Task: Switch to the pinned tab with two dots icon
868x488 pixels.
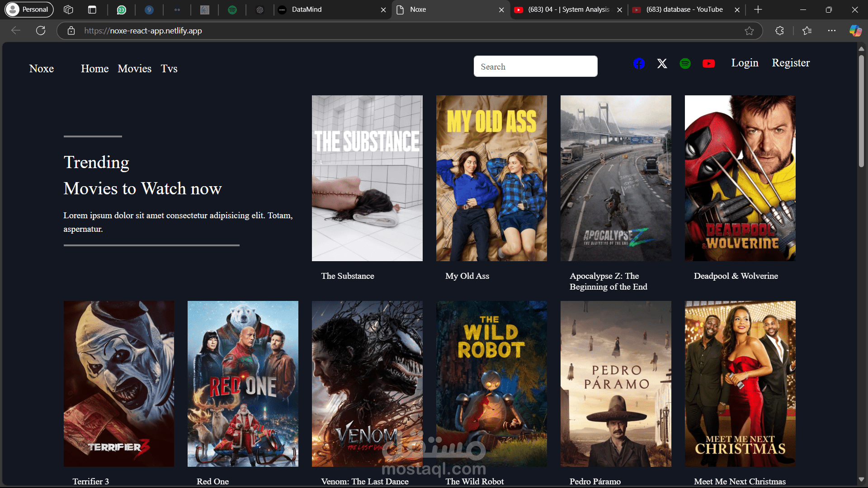Action: tap(177, 9)
